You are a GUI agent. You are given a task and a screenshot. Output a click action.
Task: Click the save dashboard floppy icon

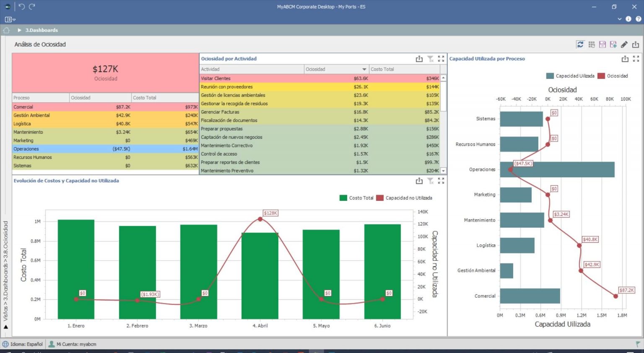pyautogui.click(x=602, y=44)
